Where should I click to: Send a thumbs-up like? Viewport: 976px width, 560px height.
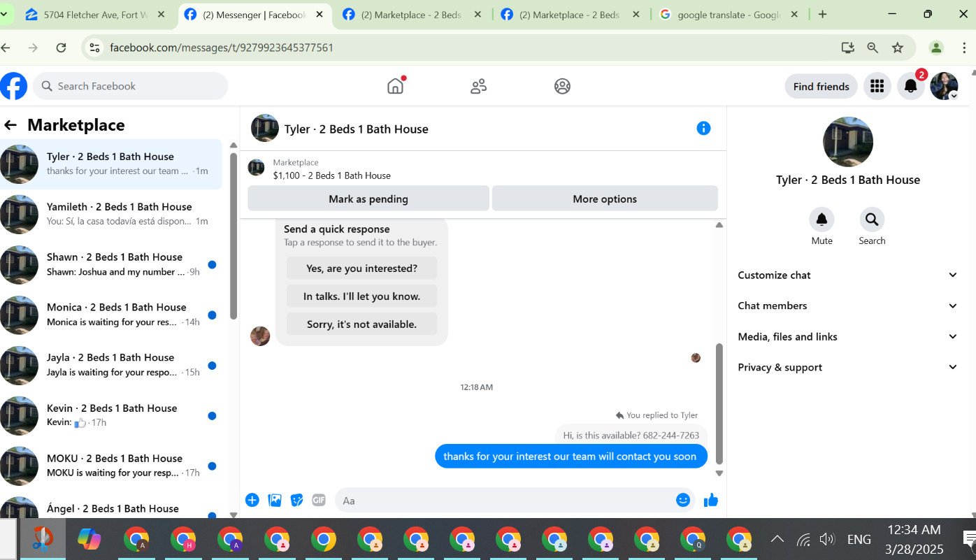[711, 500]
